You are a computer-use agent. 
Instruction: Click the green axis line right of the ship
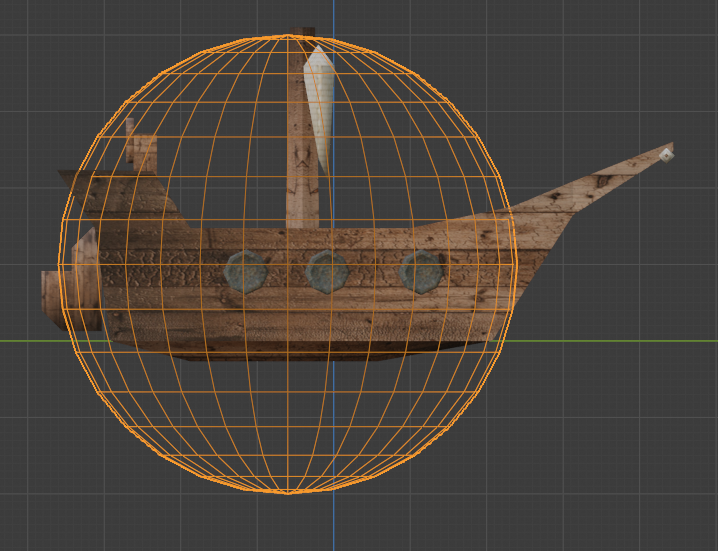point(620,341)
